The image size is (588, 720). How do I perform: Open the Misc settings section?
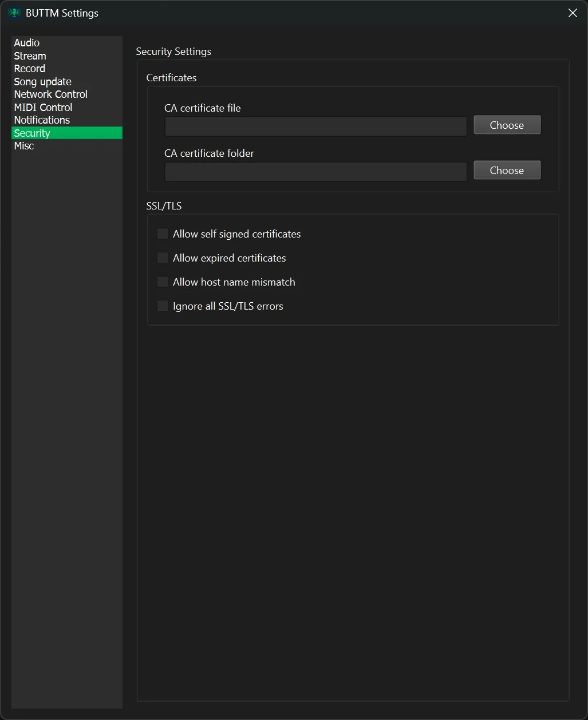[23, 145]
